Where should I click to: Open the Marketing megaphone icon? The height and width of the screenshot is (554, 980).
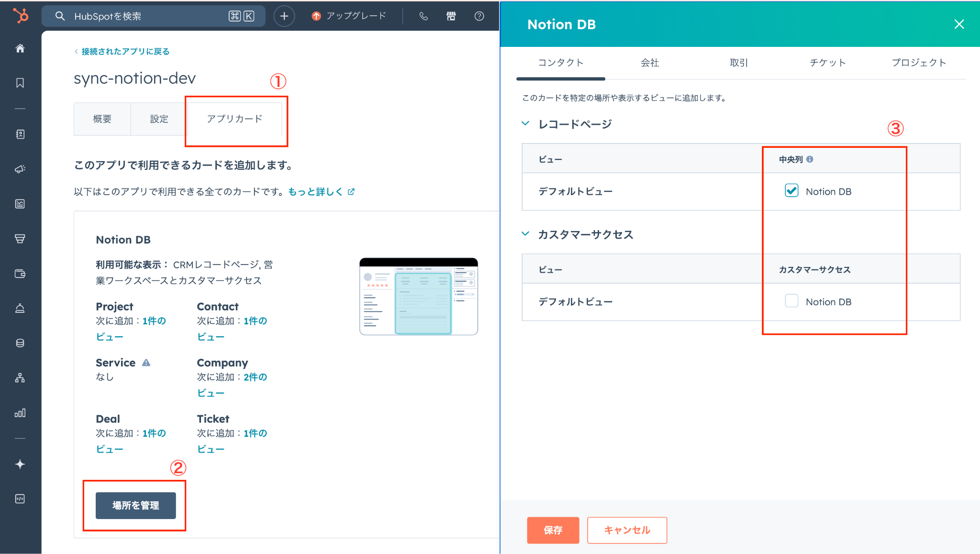click(x=20, y=169)
